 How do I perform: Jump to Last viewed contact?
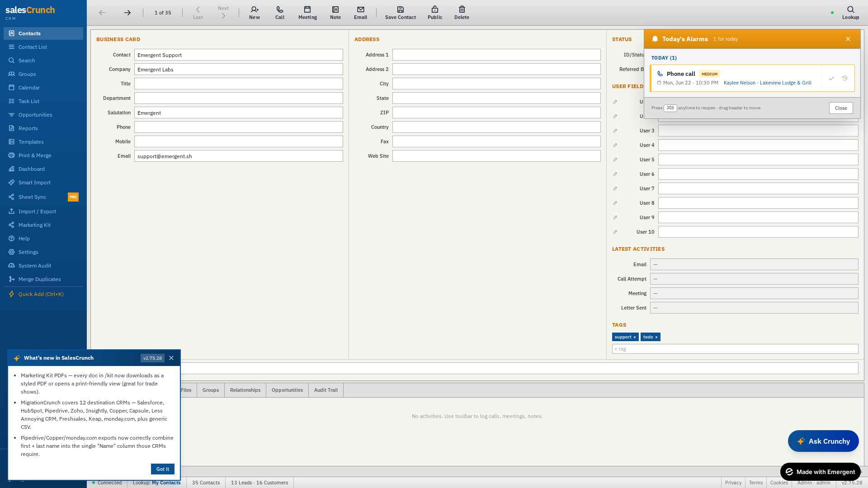[x=198, y=13]
